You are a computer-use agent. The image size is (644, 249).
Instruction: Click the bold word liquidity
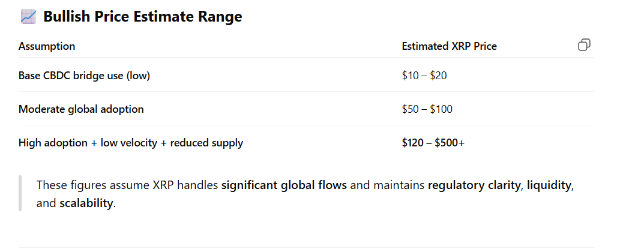[x=549, y=185]
